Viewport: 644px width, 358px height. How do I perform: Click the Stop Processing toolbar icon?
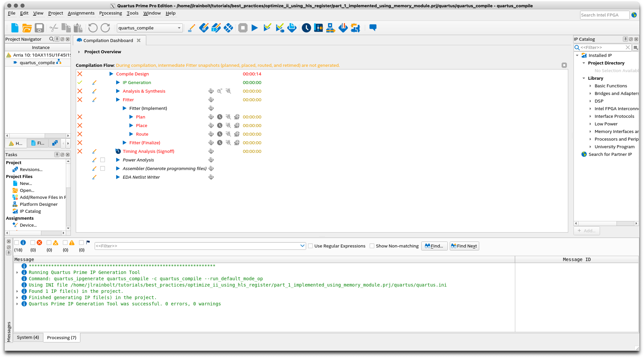[x=243, y=28]
